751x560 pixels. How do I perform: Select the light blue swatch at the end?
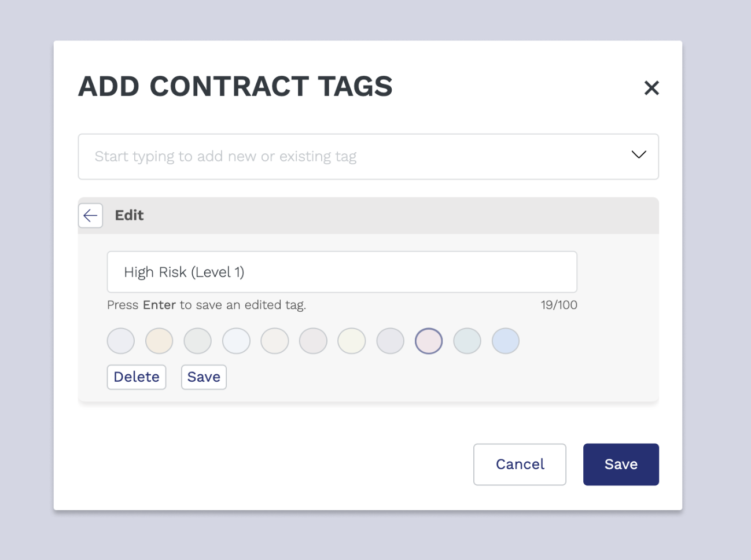pyautogui.click(x=505, y=341)
